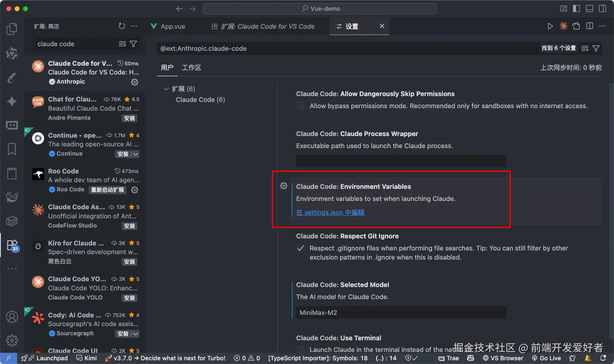Install the Chat for Claude extension
This screenshot has width=614, height=364.
coord(129,119)
